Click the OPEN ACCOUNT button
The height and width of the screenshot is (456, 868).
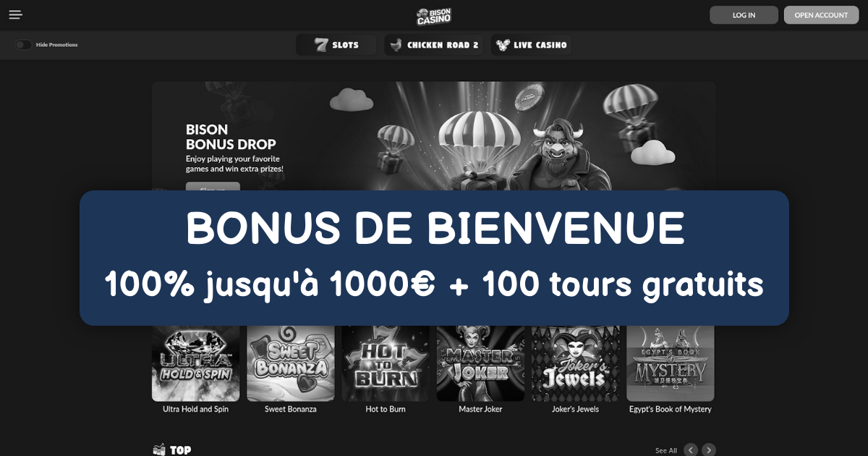(x=821, y=15)
